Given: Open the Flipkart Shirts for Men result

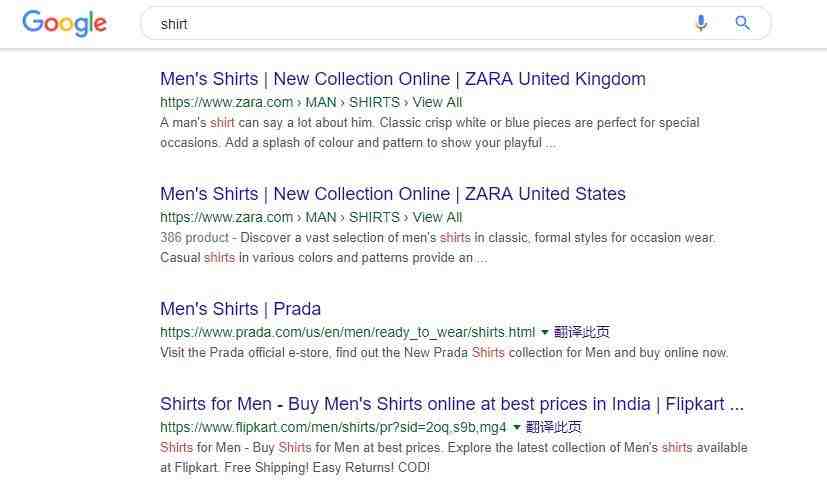Looking at the screenshot, I should click(452, 404).
